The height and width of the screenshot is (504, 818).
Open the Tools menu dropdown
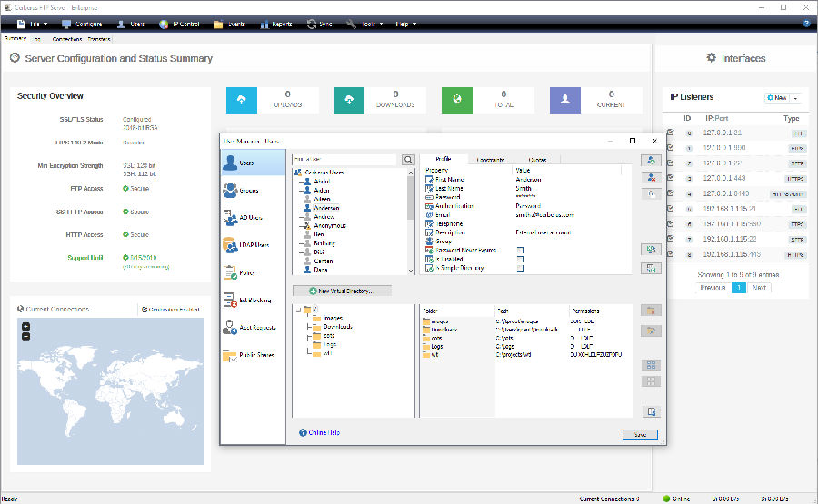[x=365, y=24]
